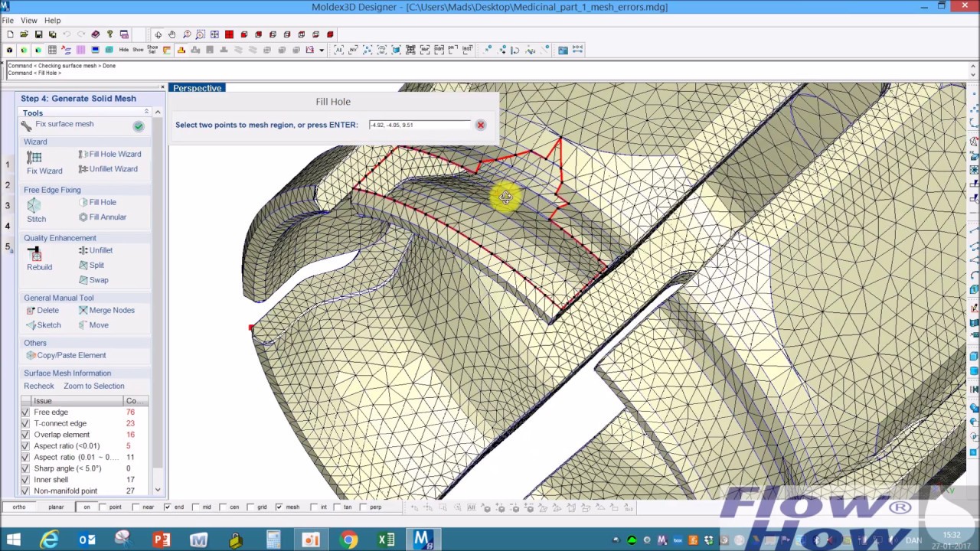Toggle Free edge issue checkbox

coord(25,412)
